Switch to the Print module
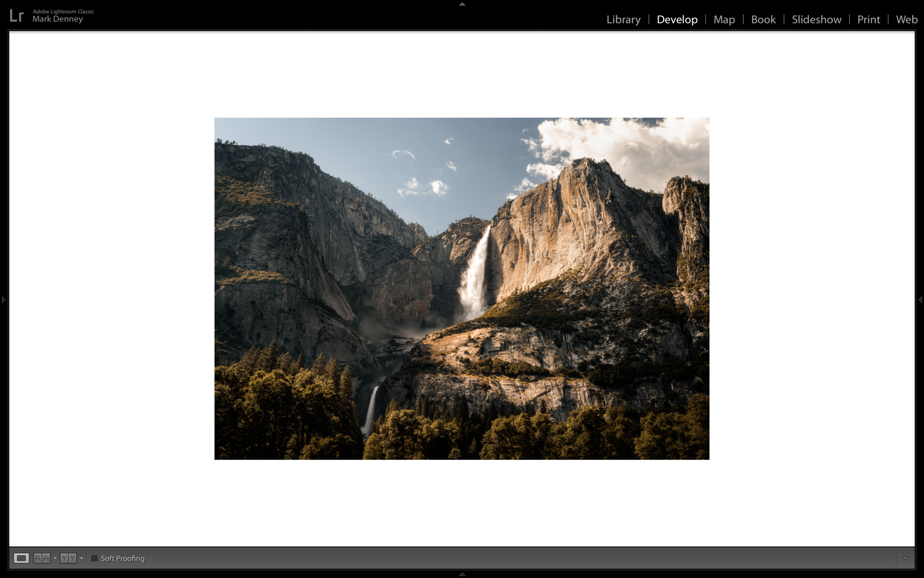Viewport: 924px width, 578px height. pos(869,20)
